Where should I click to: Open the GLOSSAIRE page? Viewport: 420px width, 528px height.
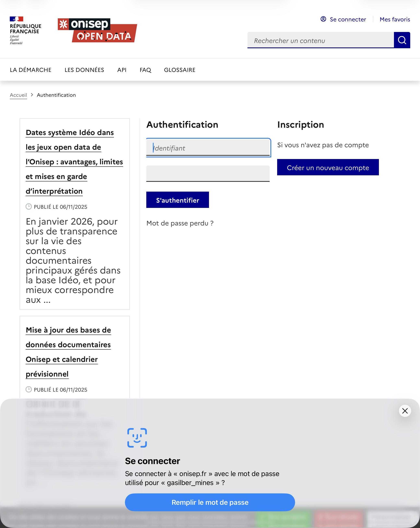pyautogui.click(x=180, y=70)
